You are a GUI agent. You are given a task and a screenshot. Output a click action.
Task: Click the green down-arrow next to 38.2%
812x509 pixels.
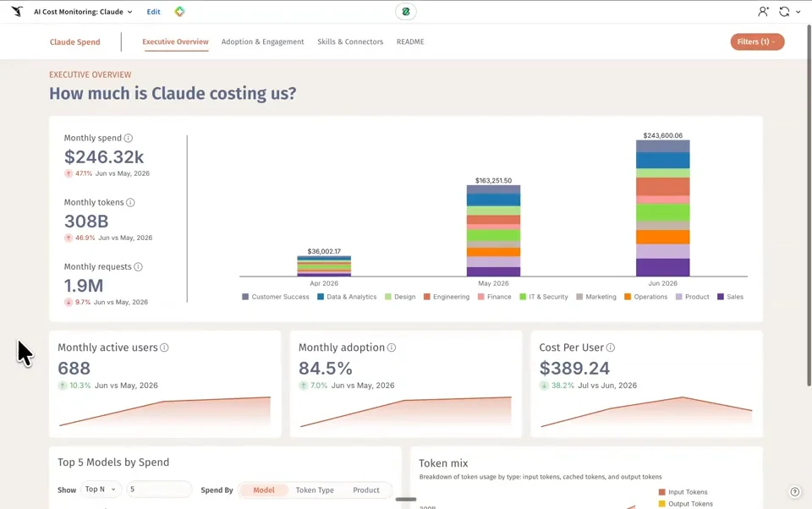(544, 386)
